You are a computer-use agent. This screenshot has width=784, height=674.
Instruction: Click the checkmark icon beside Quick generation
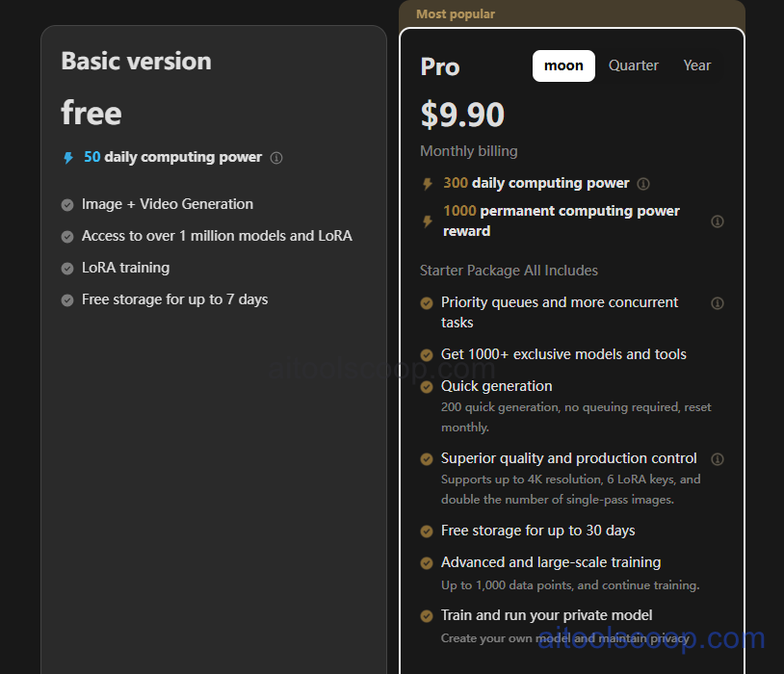tap(426, 386)
